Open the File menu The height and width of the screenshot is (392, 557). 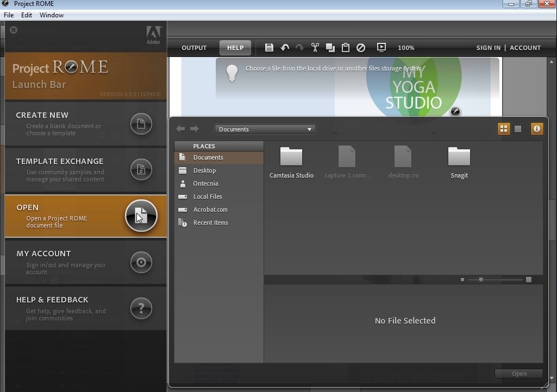click(x=9, y=15)
